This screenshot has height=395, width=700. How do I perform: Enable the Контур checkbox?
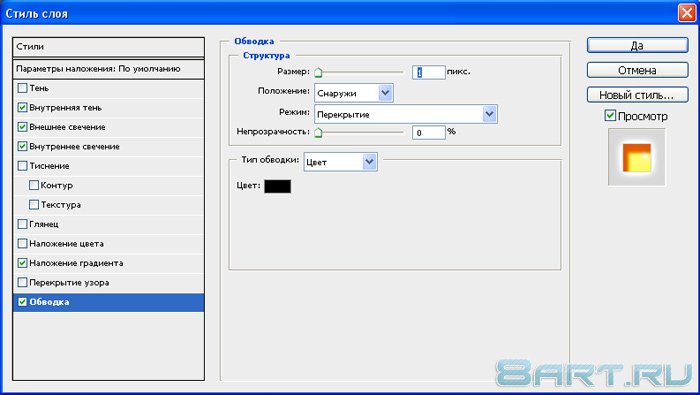34,185
